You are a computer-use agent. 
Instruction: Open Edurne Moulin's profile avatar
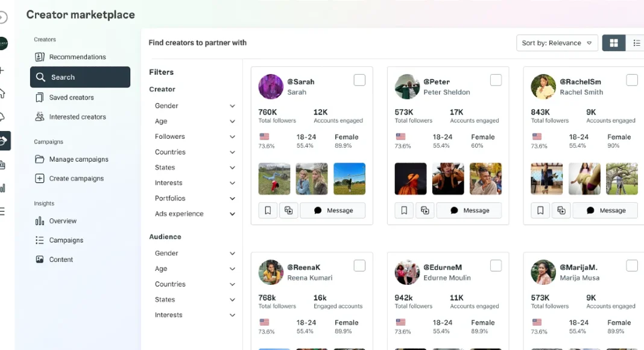coord(407,272)
